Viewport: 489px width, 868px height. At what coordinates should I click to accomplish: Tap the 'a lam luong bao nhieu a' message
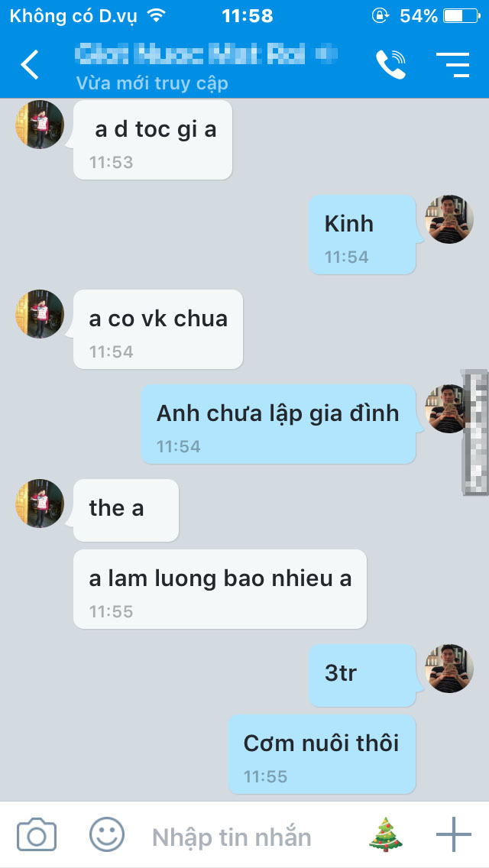tap(220, 589)
